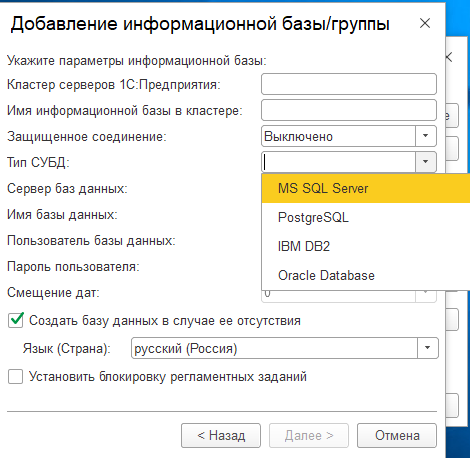
Task: Select Oracle Database option
Action: [366, 276]
